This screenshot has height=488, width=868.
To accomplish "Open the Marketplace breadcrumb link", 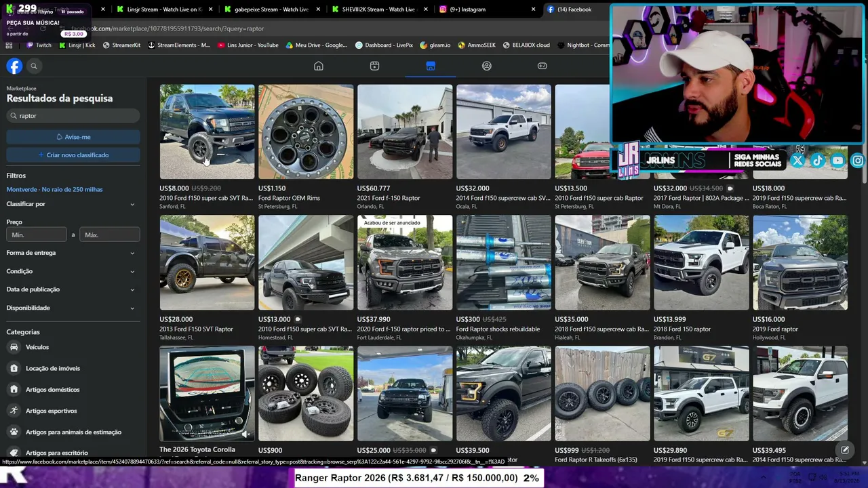I will tap(21, 89).
